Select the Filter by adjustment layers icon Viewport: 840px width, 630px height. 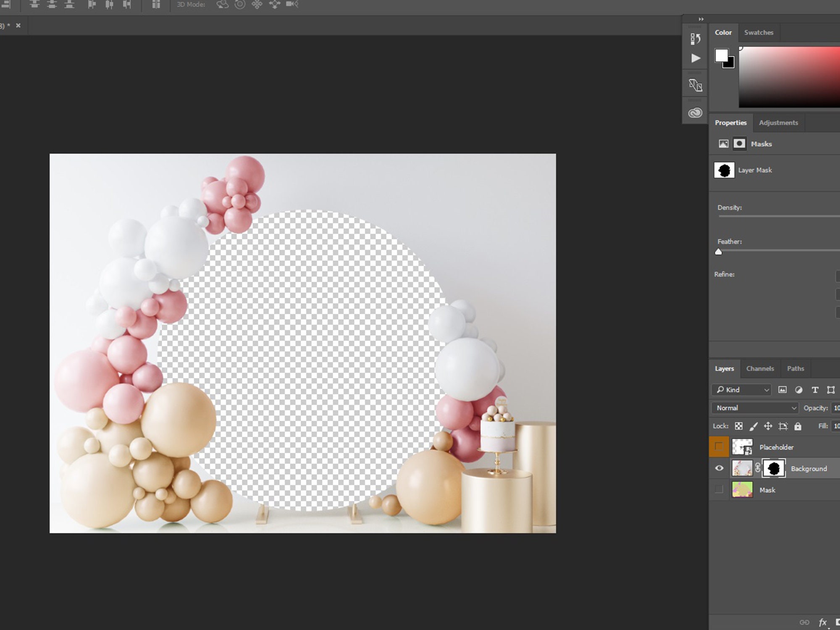pyautogui.click(x=799, y=390)
